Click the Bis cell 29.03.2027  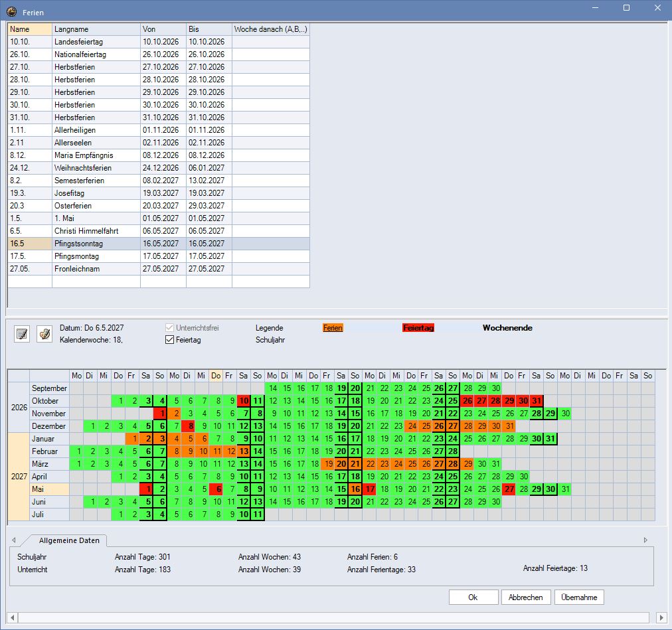click(209, 206)
